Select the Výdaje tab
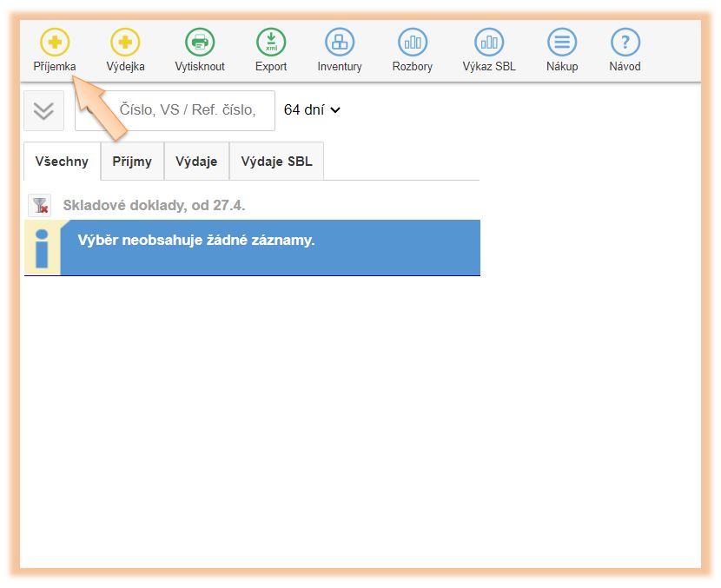721x588 pixels. (x=196, y=162)
